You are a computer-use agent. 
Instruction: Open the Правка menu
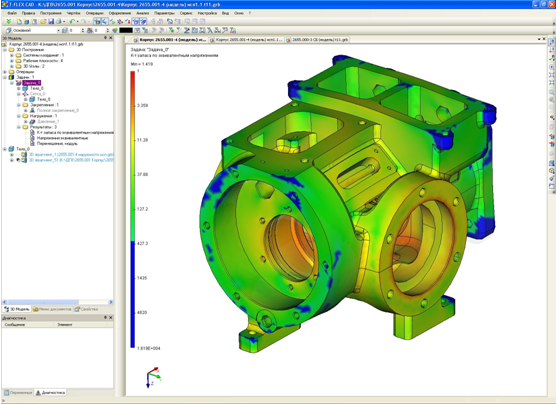28,13
